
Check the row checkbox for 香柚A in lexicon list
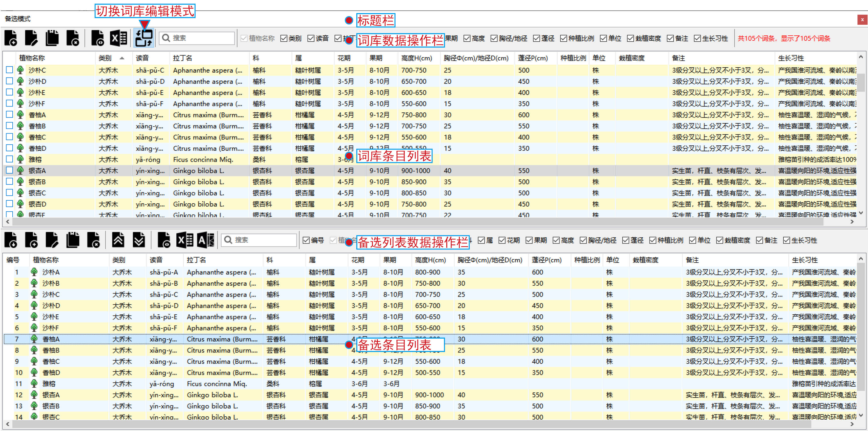pyautogui.click(x=9, y=114)
